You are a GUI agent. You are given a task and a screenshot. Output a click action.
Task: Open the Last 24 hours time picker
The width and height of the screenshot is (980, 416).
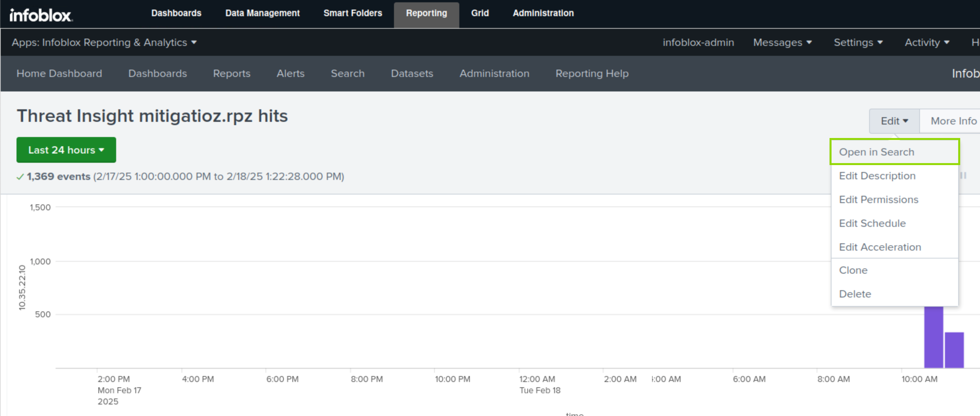click(x=66, y=150)
